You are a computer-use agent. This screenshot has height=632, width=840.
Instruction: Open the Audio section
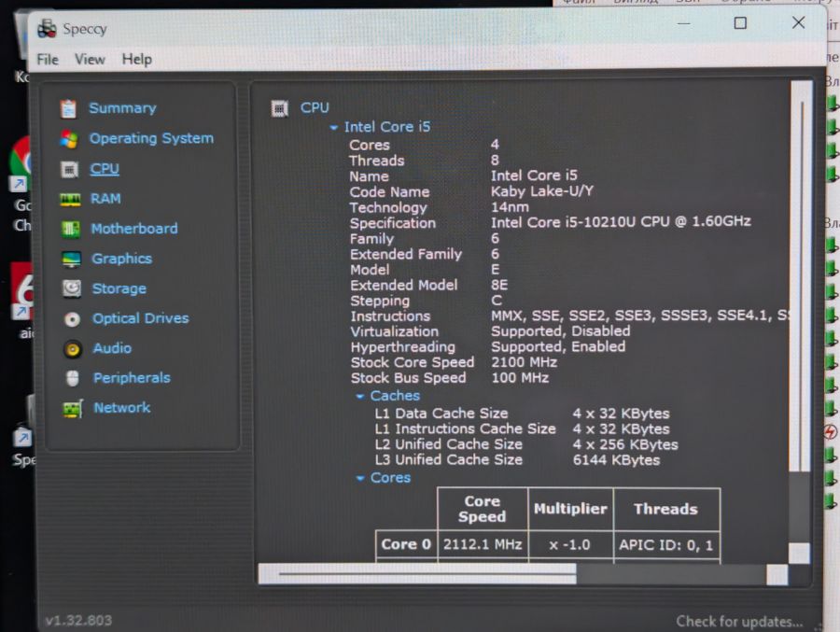(112, 348)
